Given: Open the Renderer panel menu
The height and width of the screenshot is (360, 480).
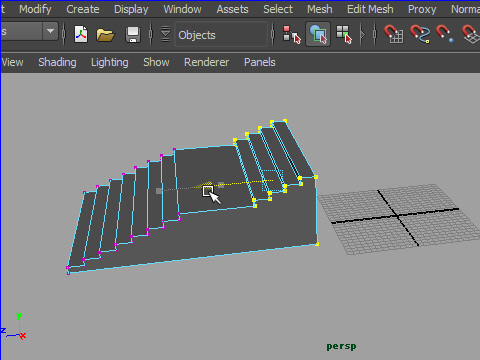Looking at the screenshot, I should [206, 62].
